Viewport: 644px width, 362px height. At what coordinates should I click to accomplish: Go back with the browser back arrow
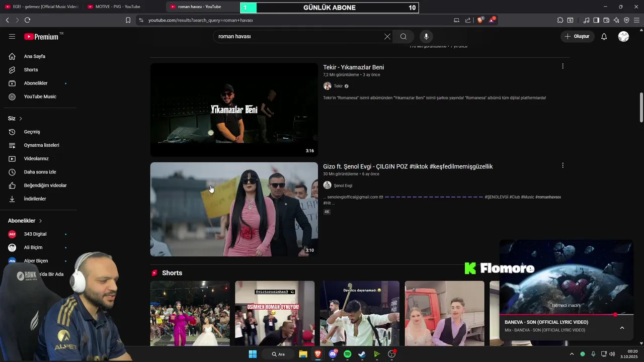7,20
